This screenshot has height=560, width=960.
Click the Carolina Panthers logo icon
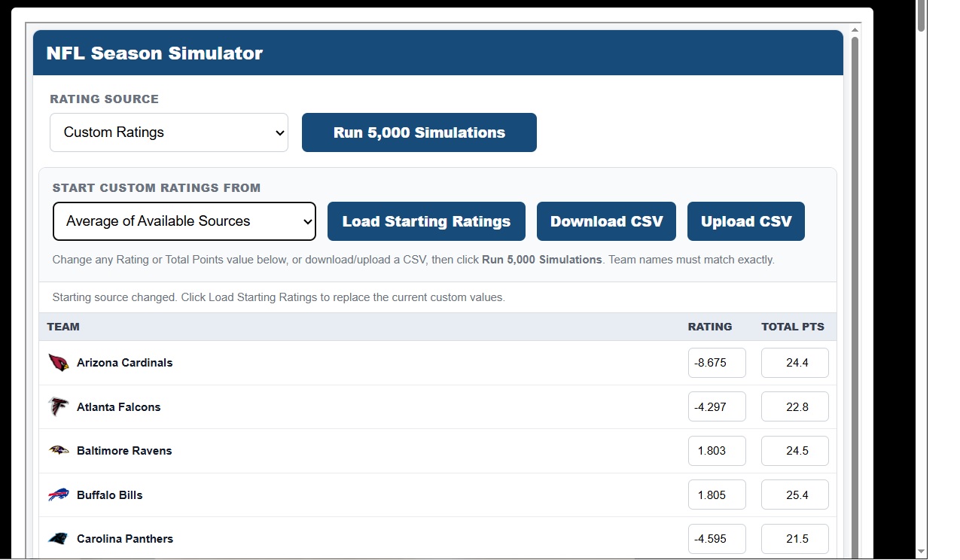[x=59, y=539]
